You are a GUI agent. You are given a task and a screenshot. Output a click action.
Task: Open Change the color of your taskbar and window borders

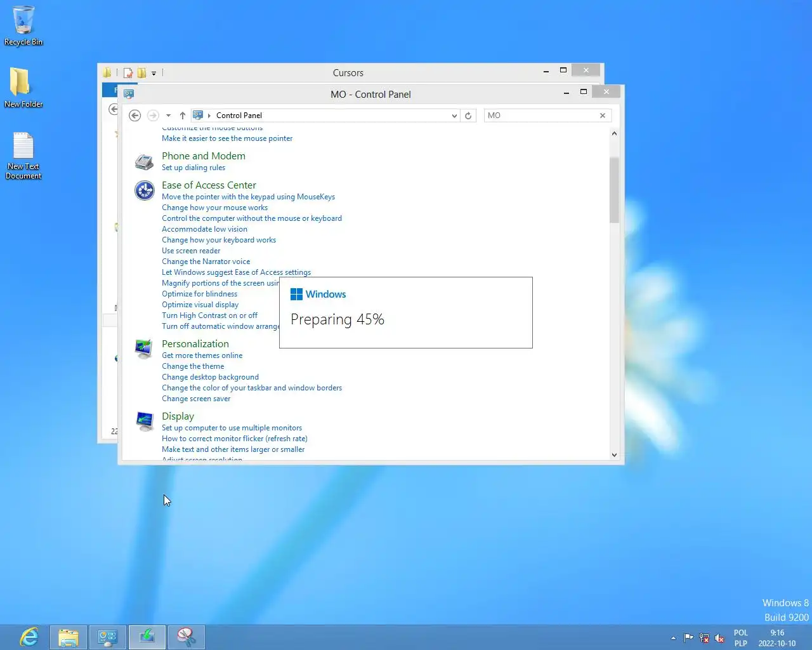click(252, 388)
